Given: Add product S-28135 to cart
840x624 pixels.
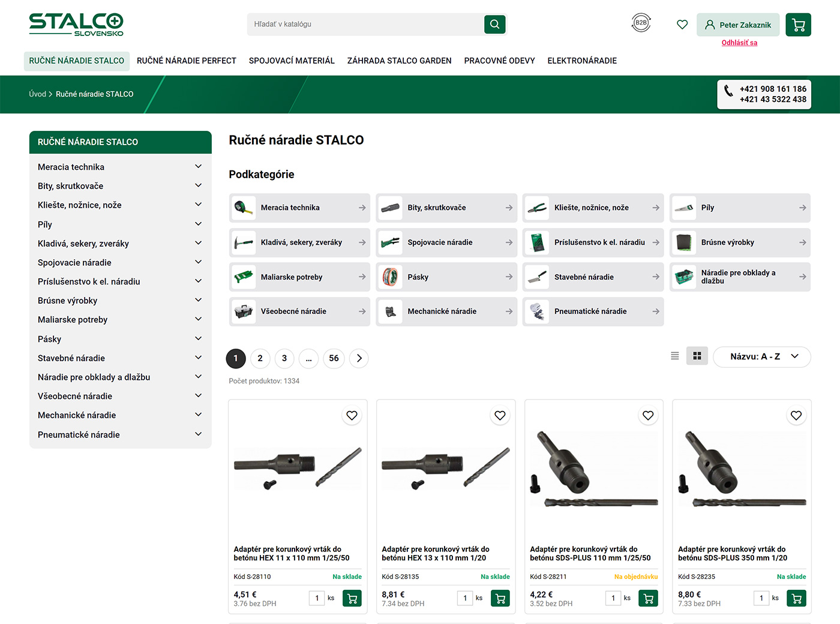Looking at the screenshot, I should (x=500, y=598).
